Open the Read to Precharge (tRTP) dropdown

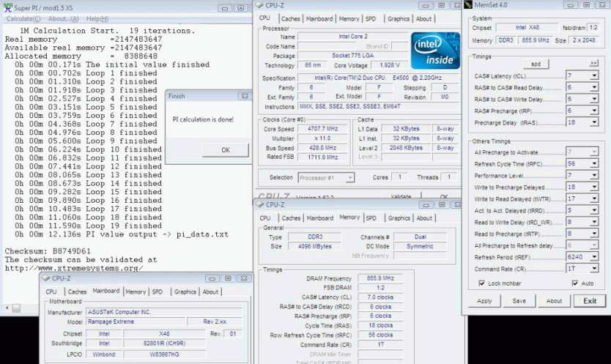[x=594, y=234]
